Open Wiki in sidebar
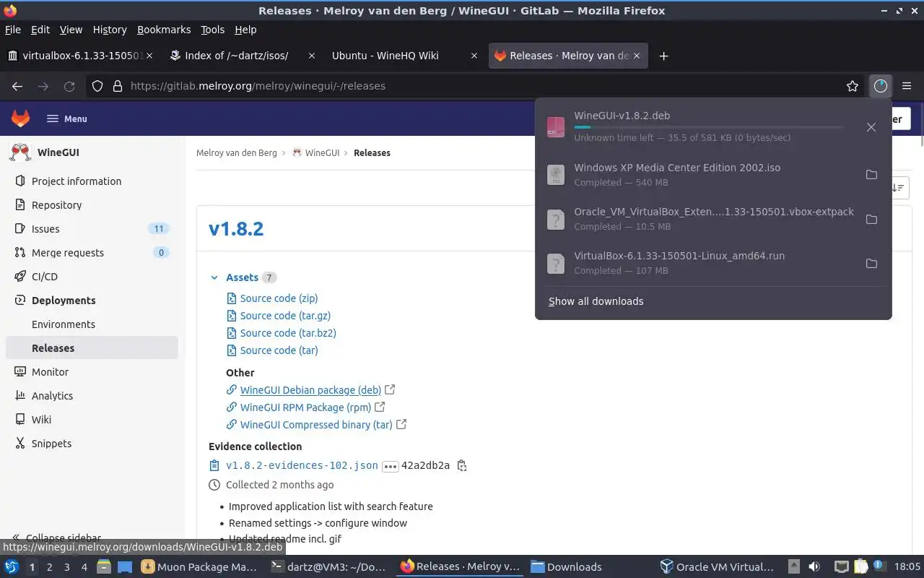The image size is (924, 578). (x=92, y=420)
